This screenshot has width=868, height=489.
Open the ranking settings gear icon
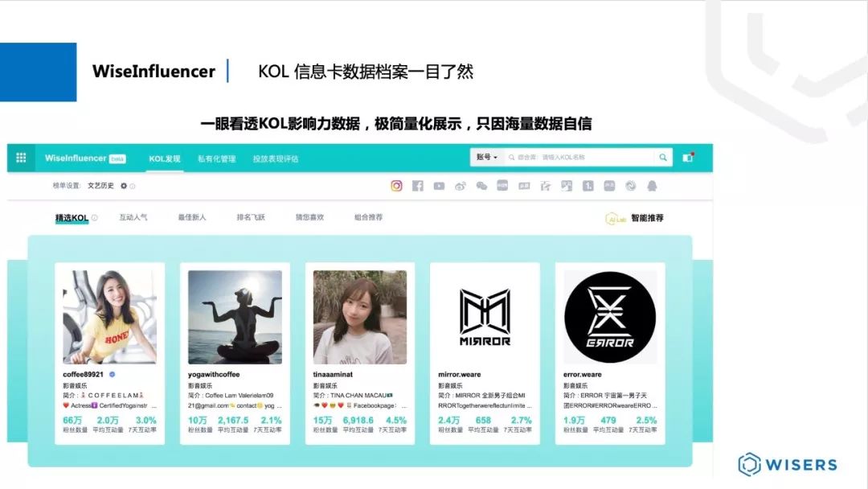pos(124,186)
